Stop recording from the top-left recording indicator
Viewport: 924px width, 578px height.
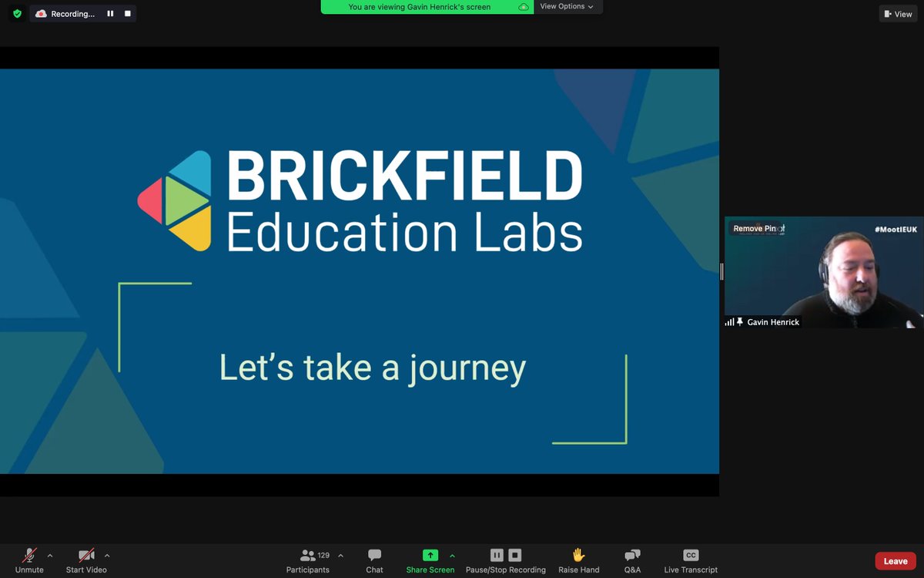tap(128, 13)
